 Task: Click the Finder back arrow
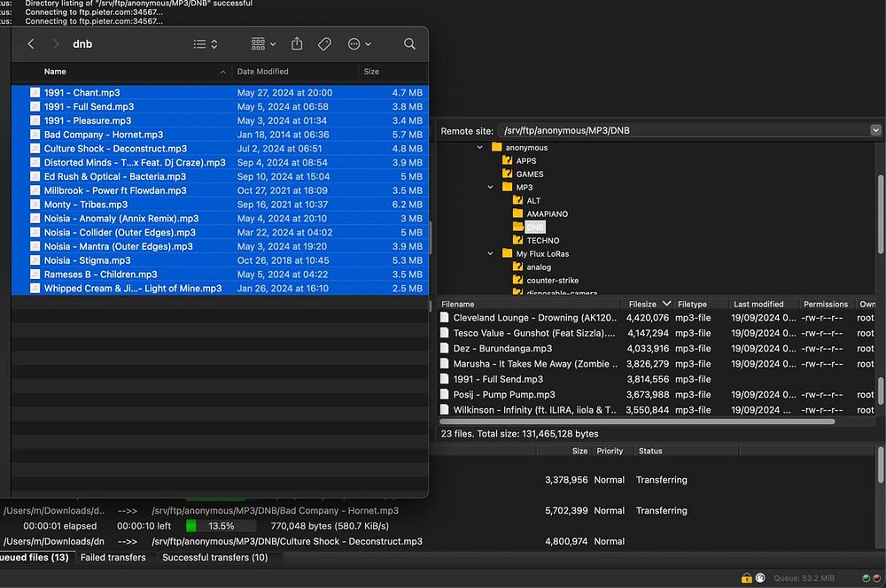pyautogui.click(x=31, y=44)
